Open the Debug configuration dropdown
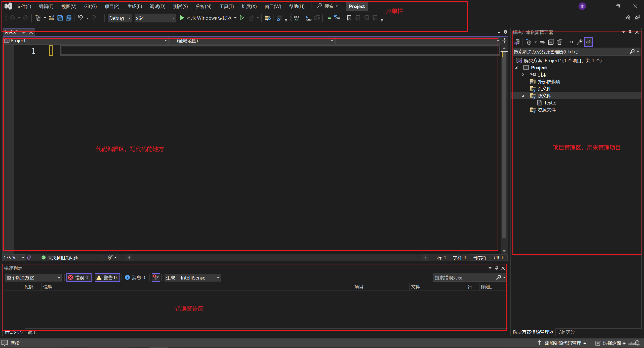This screenshot has height=348, width=644. [120, 18]
